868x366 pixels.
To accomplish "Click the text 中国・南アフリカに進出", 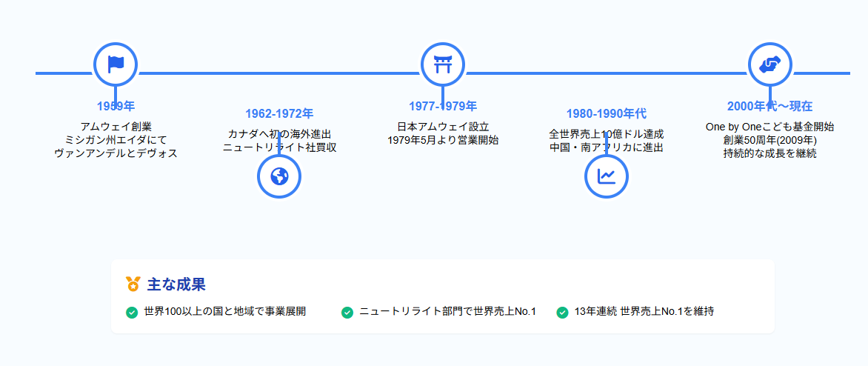I will pos(606,147).
